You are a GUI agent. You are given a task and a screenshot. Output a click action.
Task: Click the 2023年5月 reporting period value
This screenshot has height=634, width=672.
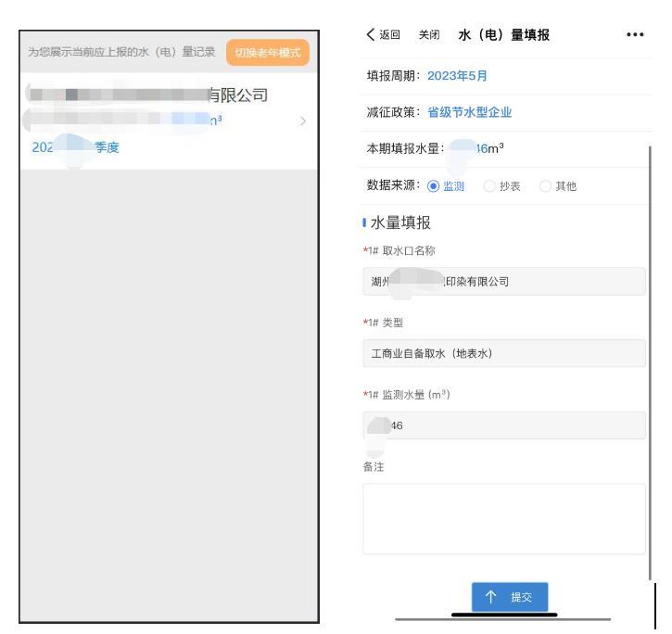[x=457, y=76]
